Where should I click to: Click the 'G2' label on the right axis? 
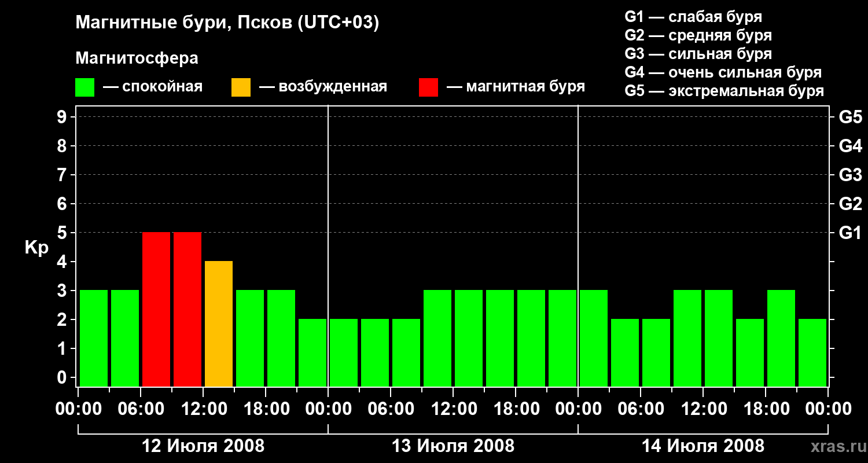point(850,204)
